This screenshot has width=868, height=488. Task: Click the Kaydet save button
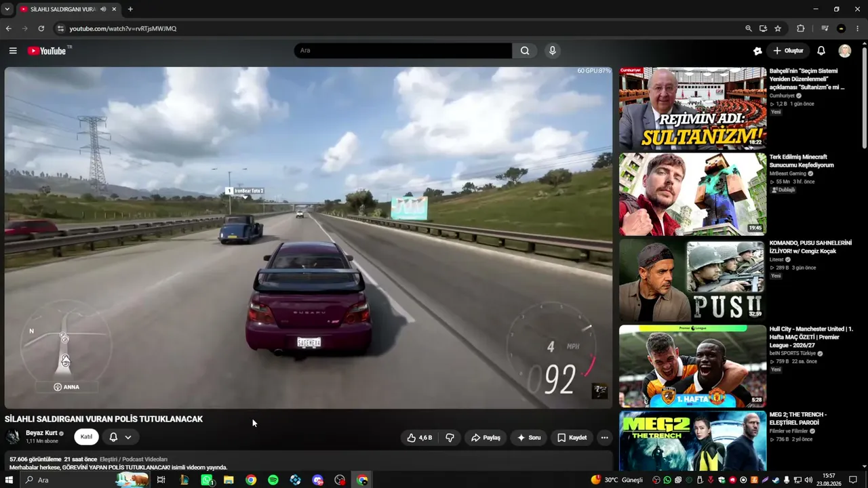[x=572, y=438]
